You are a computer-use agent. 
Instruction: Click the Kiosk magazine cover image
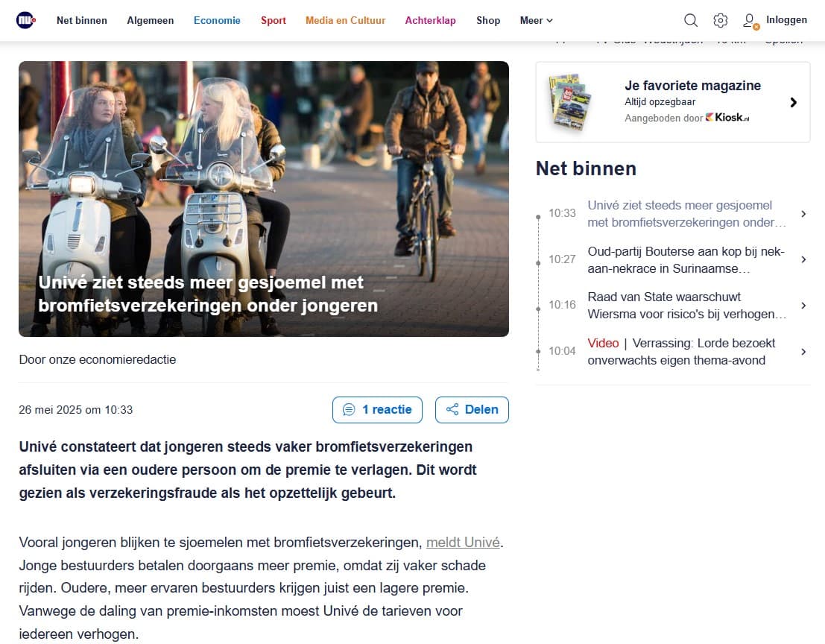(x=571, y=101)
